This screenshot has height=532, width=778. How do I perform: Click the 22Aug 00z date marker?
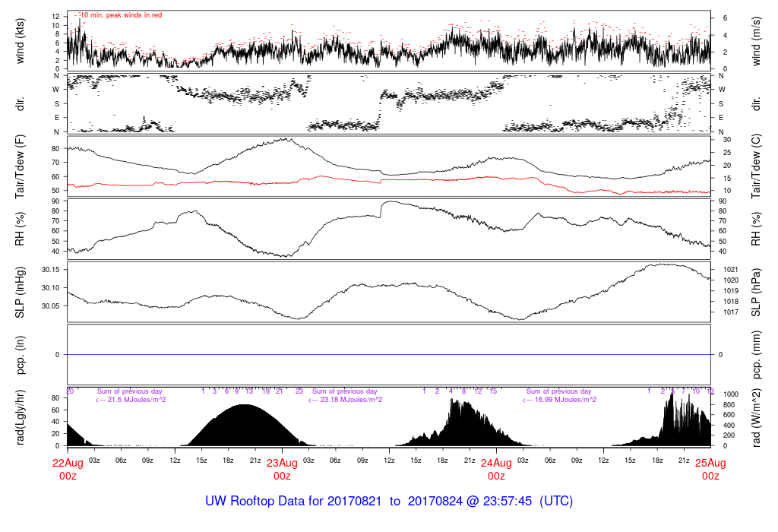[68, 469]
